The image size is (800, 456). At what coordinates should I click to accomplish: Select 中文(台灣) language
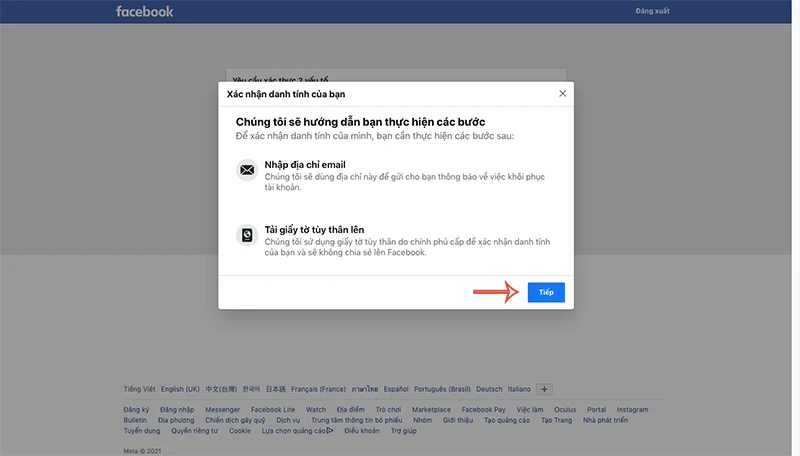(221, 389)
